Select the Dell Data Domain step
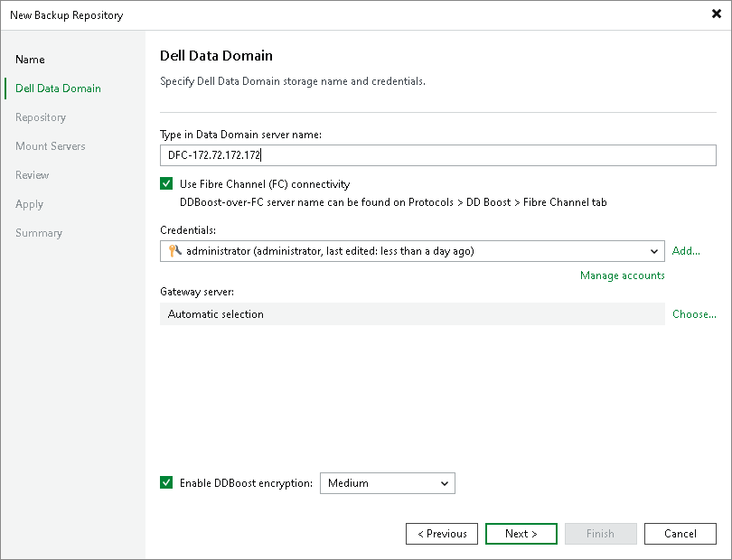 point(58,89)
